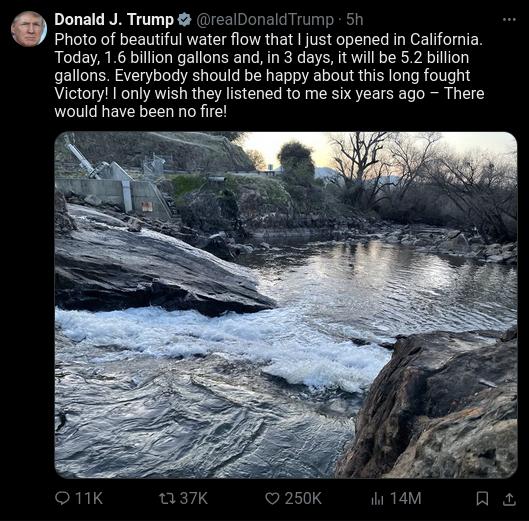Open the view analytics bar chart icon
Screen dimensions: 529x521
[x=377, y=499]
